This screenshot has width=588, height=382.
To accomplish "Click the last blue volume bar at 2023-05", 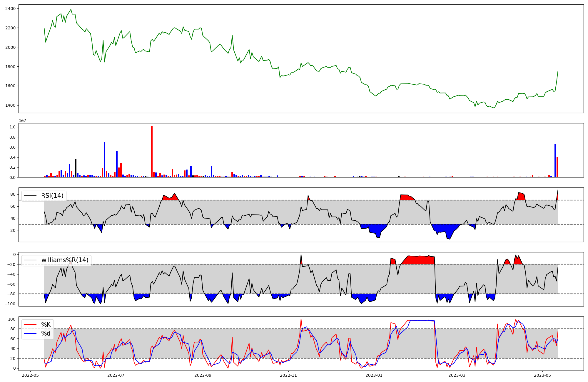I will (x=555, y=160).
